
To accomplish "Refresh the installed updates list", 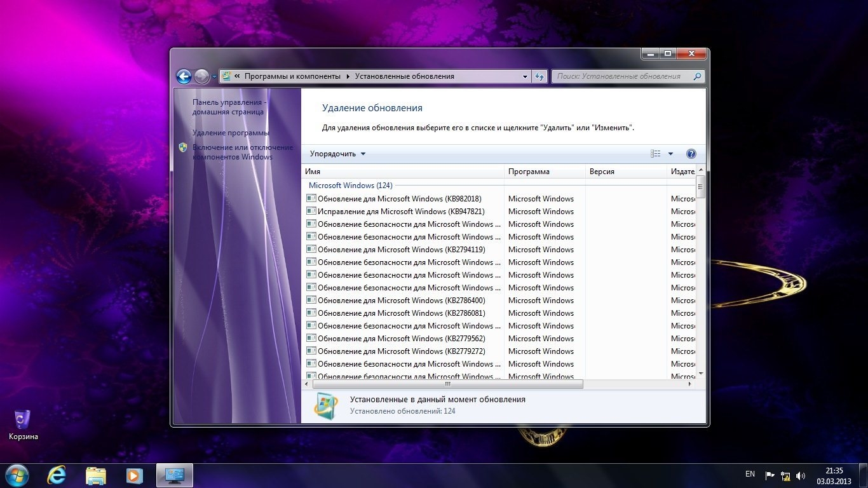I will tap(539, 76).
